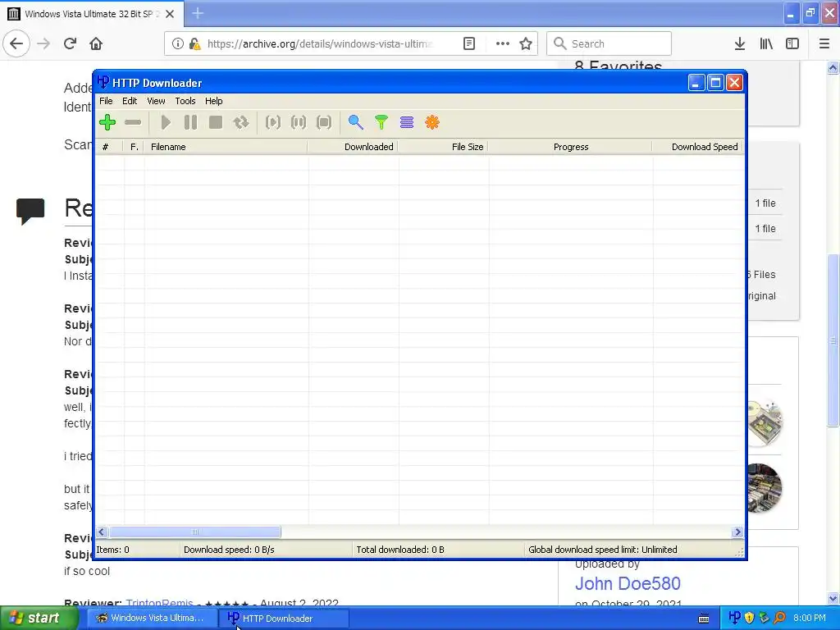Click the Download speed: 0 B/s status entry
Image resolution: width=840 pixels, height=630 pixels.
229,550
